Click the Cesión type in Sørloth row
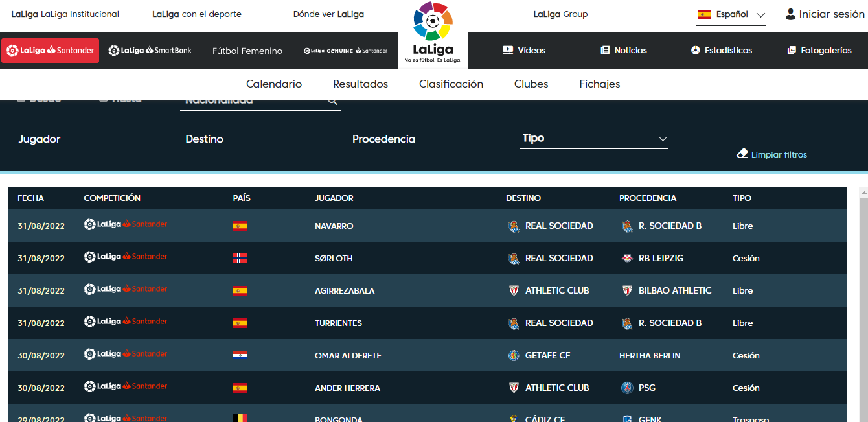The image size is (868, 422). click(746, 258)
